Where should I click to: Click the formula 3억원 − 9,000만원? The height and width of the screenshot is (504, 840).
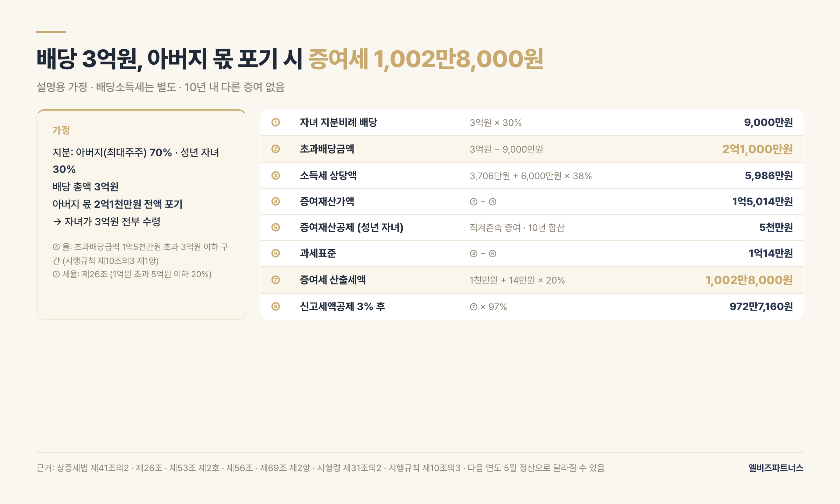point(506,149)
